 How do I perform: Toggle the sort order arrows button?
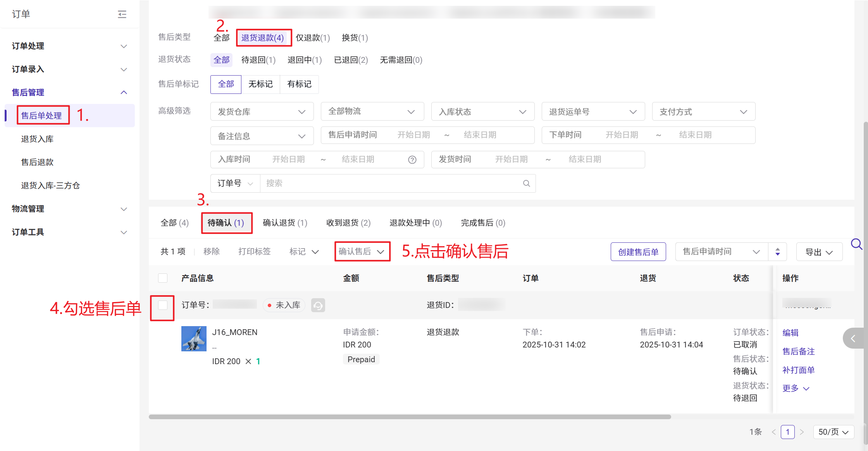point(777,252)
